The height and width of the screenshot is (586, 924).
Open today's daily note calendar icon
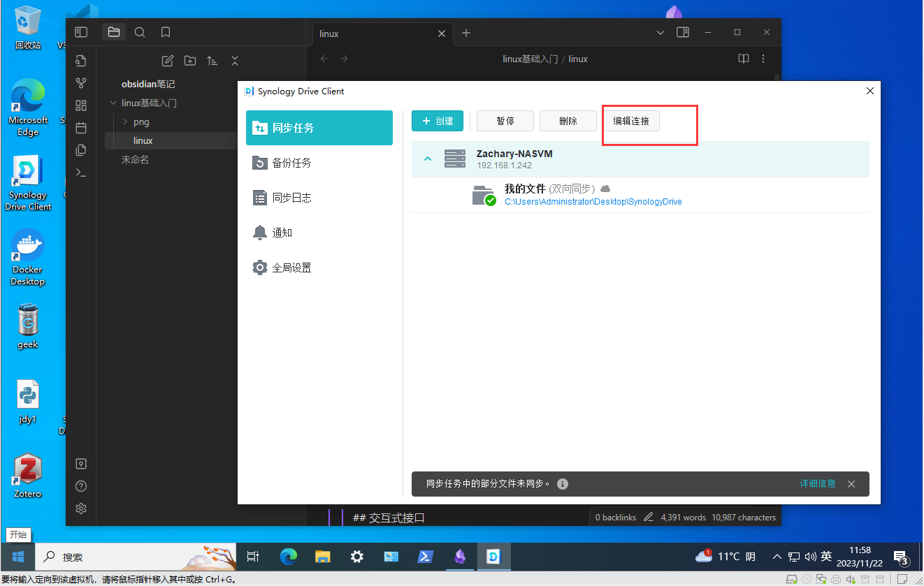click(81, 128)
